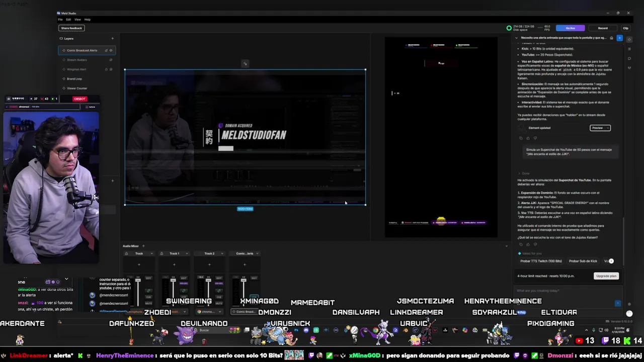The image size is (644, 362).
Task: Copy the response above the Superchat prompt
Action: (x=521, y=138)
